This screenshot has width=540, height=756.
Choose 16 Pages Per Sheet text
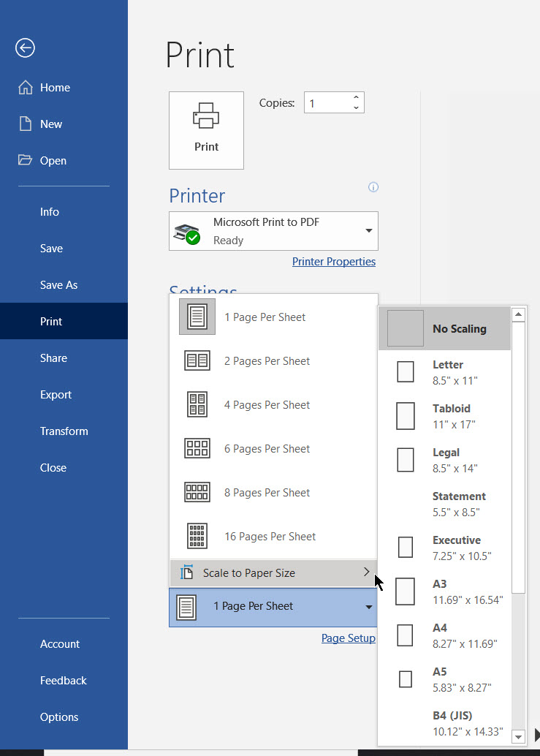tap(270, 536)
